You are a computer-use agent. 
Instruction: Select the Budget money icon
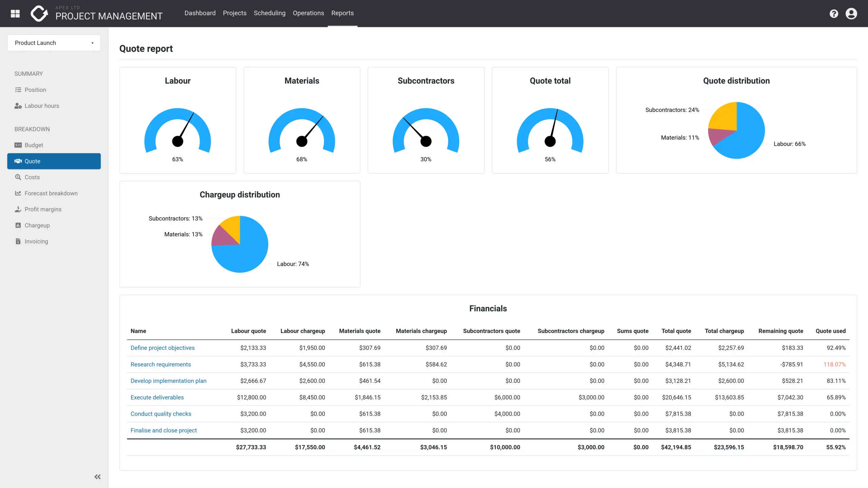pyautogui.click(x=18, y=145)
